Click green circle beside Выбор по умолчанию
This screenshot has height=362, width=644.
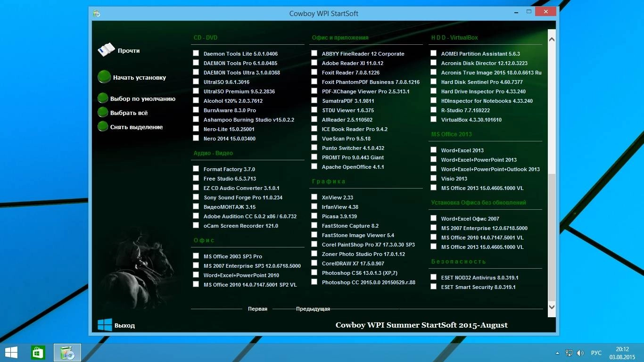pyautogui.click(x=103, y=98)
